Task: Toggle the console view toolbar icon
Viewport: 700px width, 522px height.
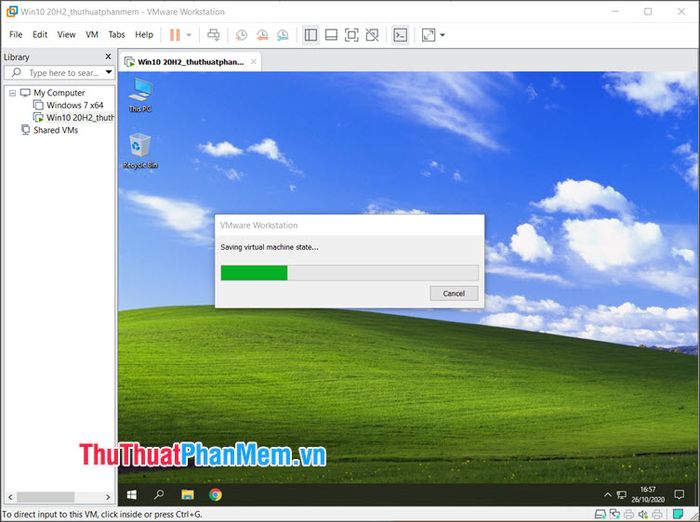Action: tap(400, 35)
